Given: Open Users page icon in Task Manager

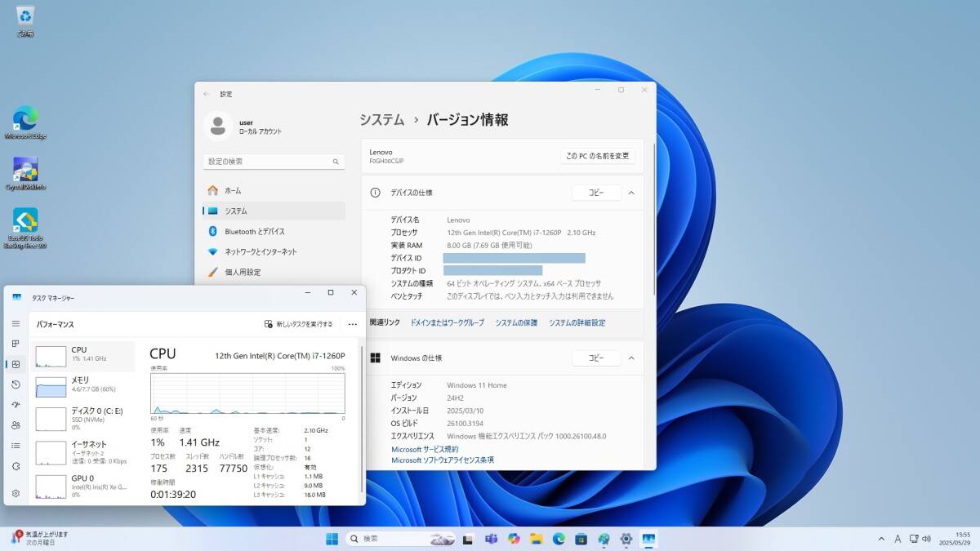Looking at the screenshot, I should [x=16, y=425].
